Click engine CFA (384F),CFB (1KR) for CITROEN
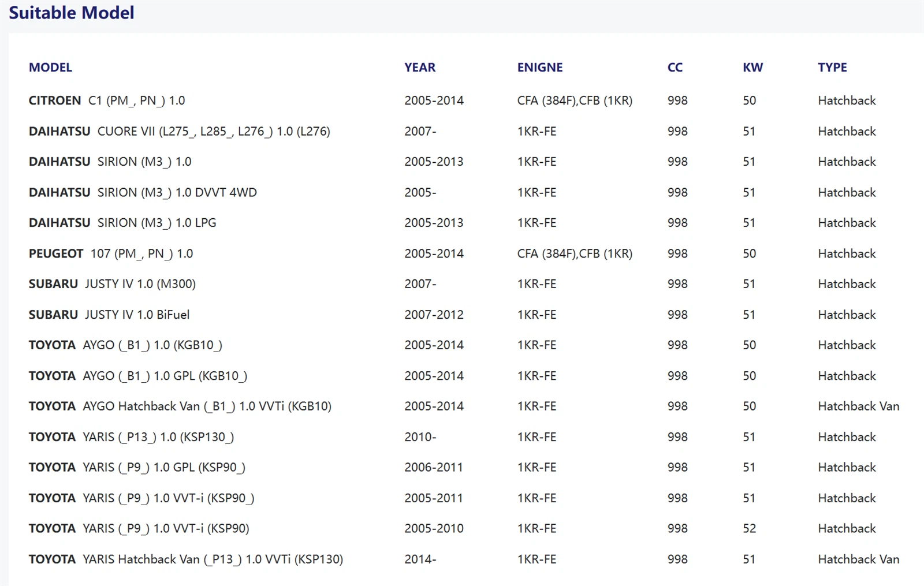 coord(575,100)
